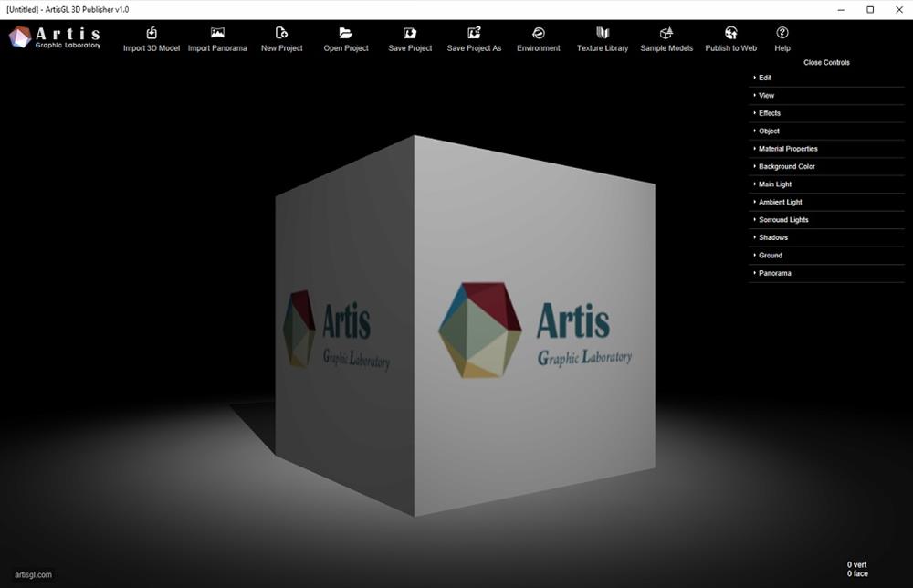Click the Publish to Web globe icon
913x588 pixels.
[730, 33]
